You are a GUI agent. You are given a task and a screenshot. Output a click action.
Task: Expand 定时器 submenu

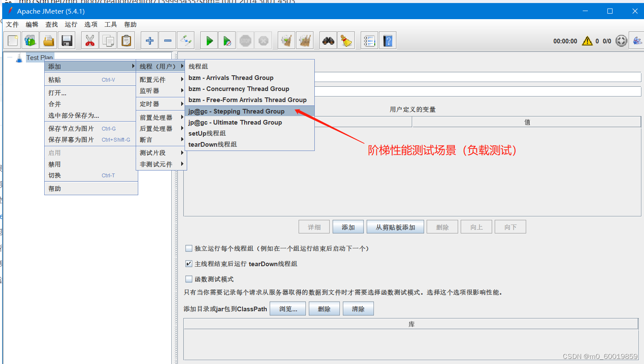click(x=161, y=104)
